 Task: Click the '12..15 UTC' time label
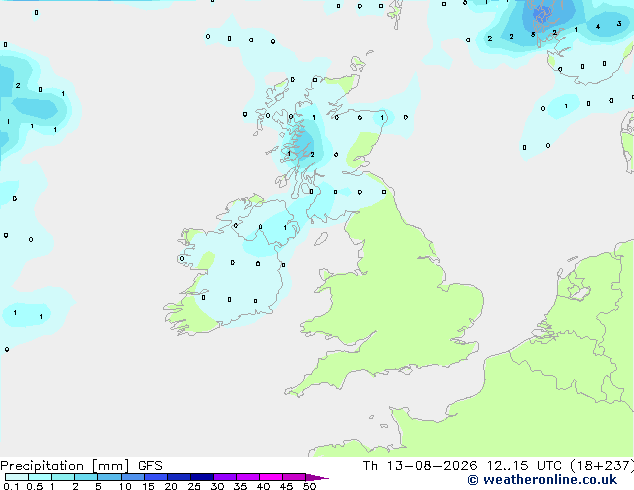(524, 466)
